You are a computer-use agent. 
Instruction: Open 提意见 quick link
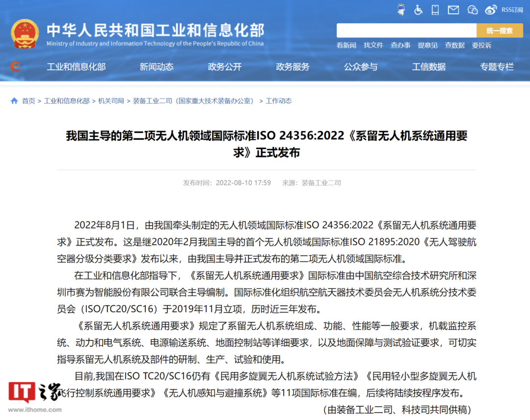pyautogui.click(x=427, y=45)
